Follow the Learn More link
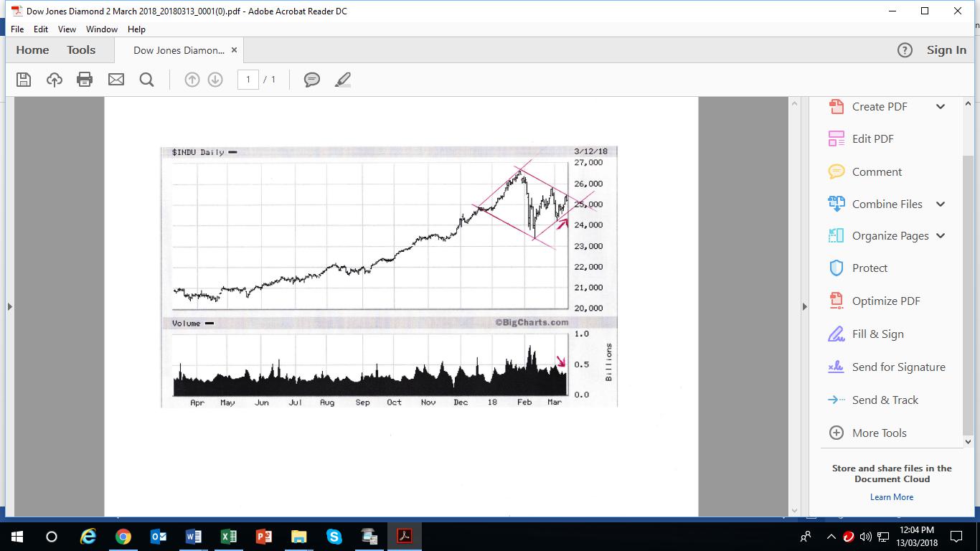980x551 pixels. pyautogui.click(x=892, y=497)
